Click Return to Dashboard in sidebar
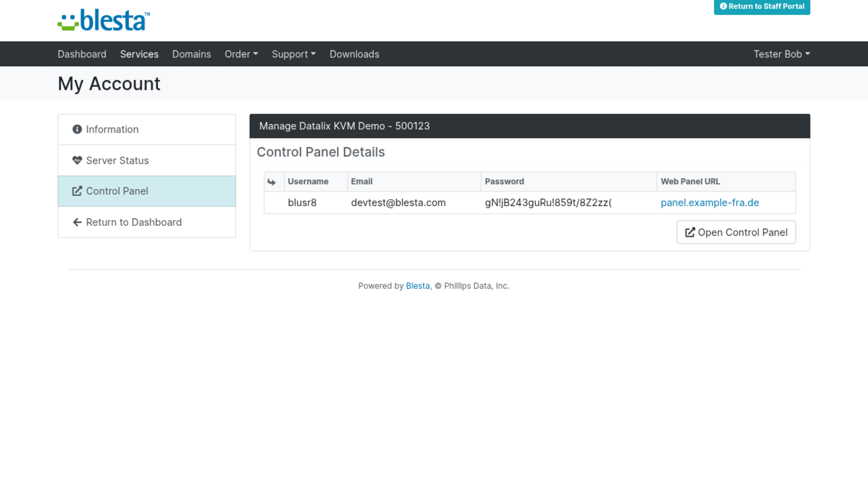Viewport: 868px width, 488px height. pyautogui.click(x=147, y=222)
